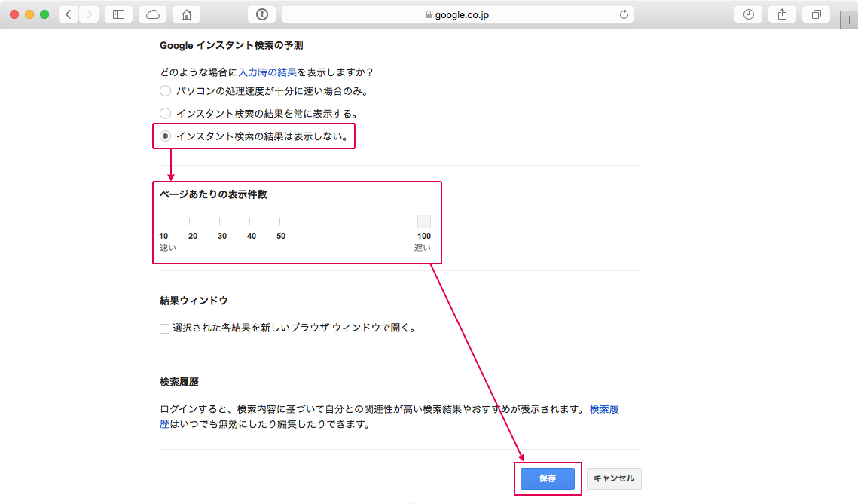The image size is (858, 504).
Task: Reload the page with the refresh icon
Action: click(624, 15)
